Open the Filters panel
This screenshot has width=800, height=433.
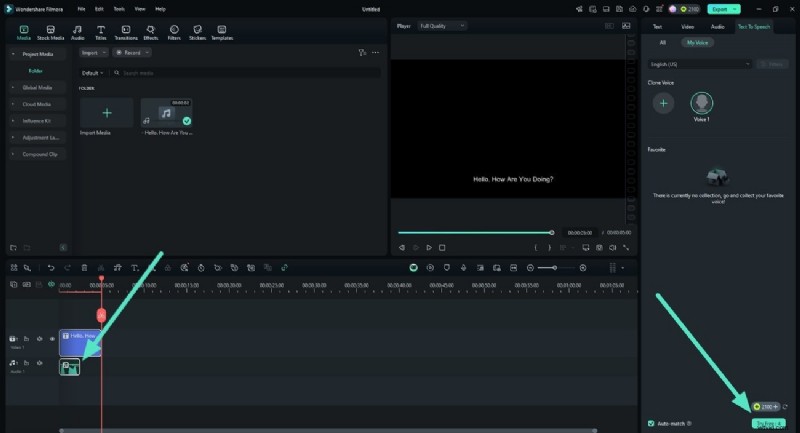coord(174,33)
